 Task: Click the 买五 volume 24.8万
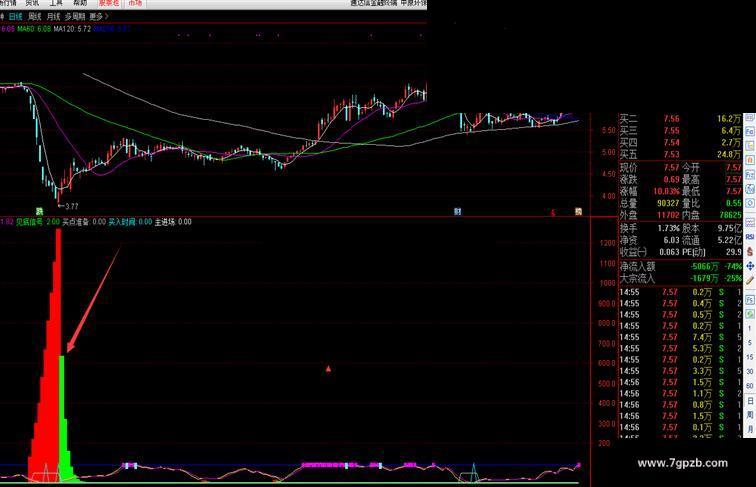729,154
